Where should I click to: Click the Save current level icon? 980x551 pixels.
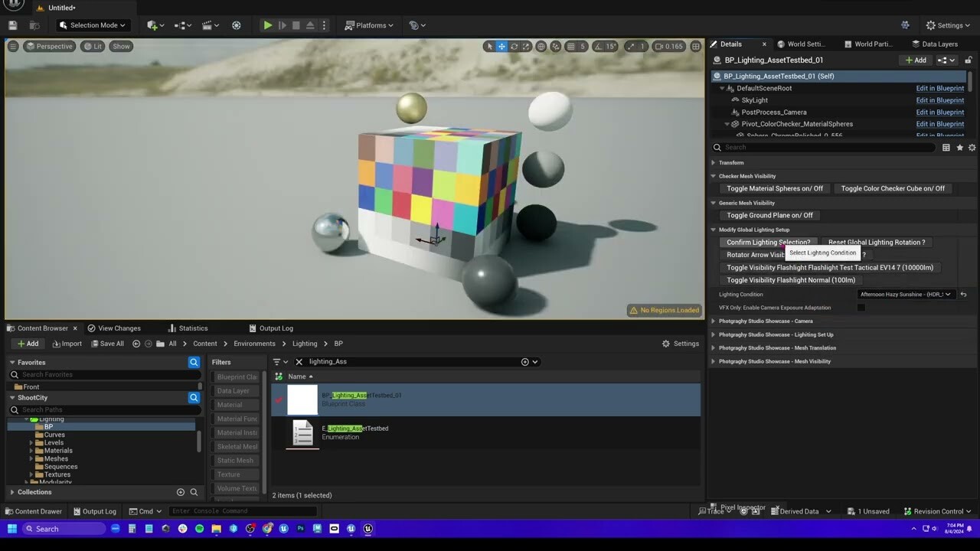click(x=11, y=25)
